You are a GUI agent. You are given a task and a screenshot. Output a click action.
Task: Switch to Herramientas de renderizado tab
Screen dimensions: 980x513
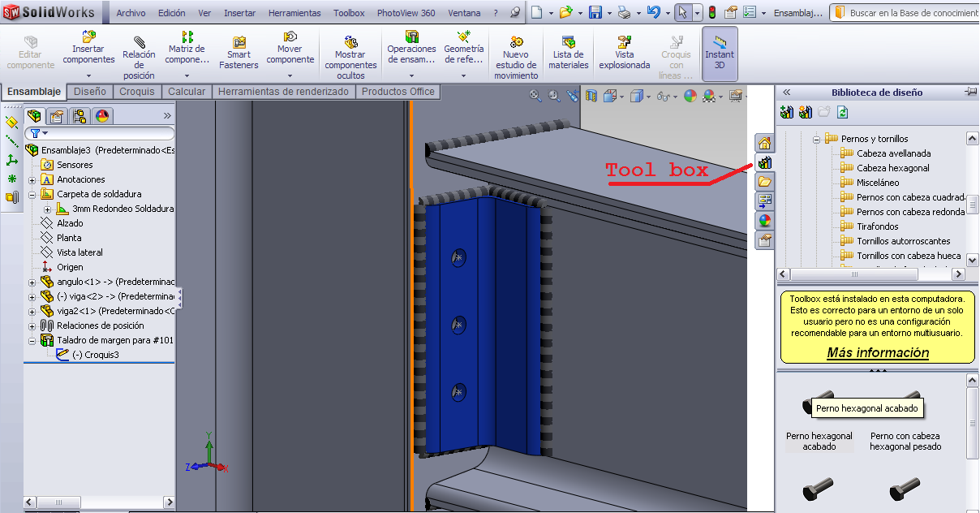point(283,92)
